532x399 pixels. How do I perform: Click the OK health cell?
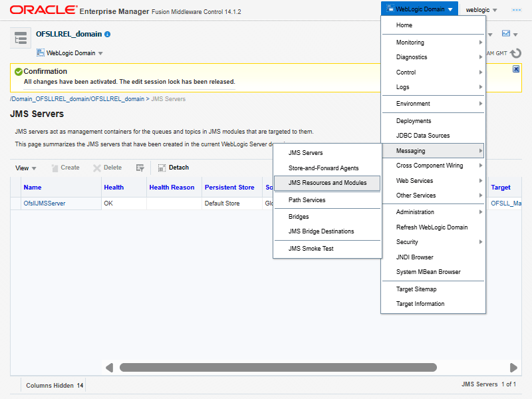[x=124, y=203]
